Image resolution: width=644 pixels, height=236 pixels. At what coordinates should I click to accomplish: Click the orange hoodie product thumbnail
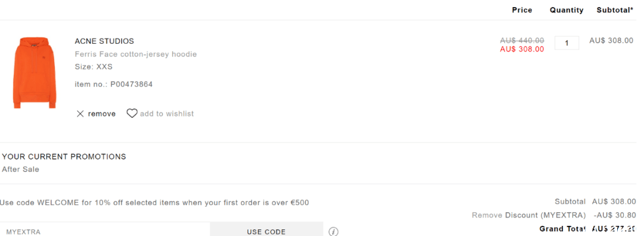[x=35, y=72]
